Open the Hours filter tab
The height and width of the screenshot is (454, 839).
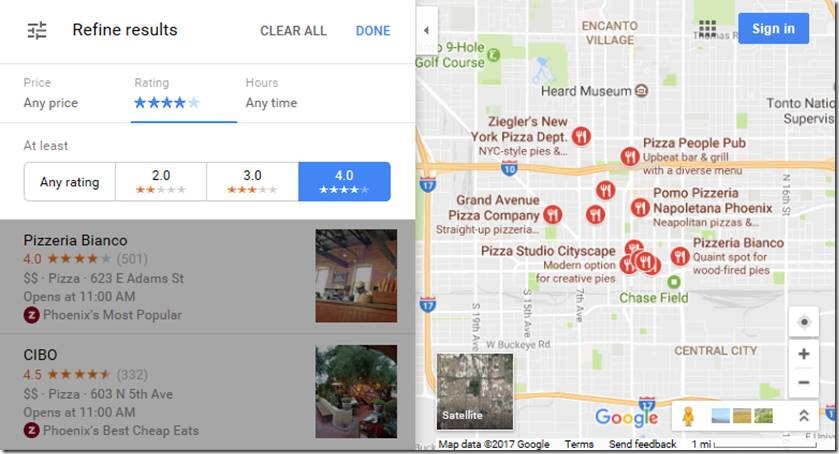pos(271,93)
